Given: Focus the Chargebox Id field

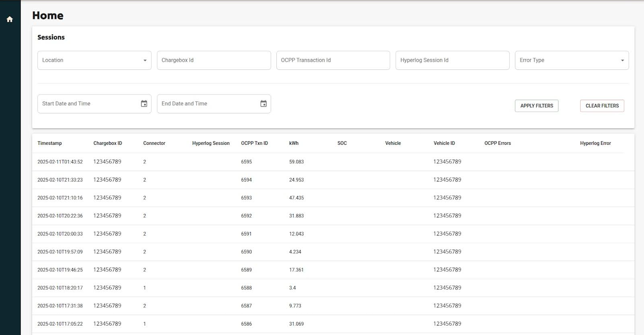Looking at the screenshot, I should (x=214, y=60).
